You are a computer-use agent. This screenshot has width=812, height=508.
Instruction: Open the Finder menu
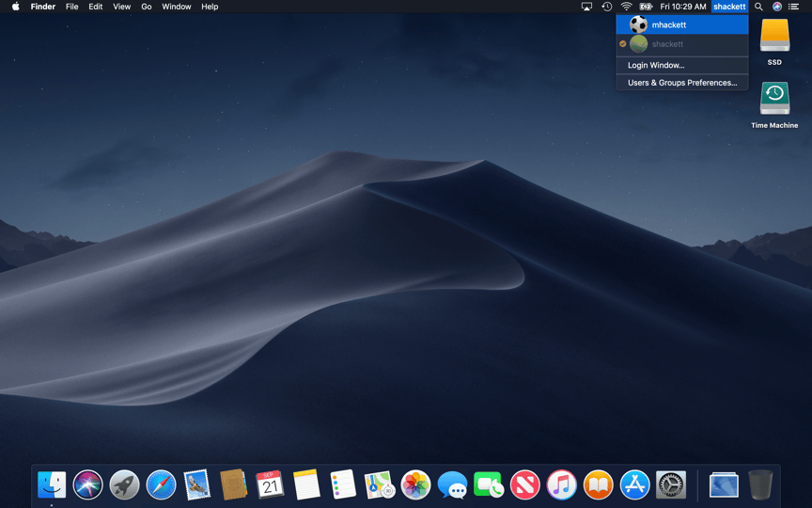point(43,7)
